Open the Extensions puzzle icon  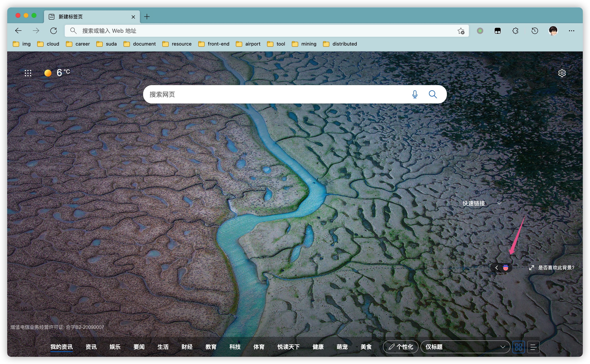tap(515, 31)
